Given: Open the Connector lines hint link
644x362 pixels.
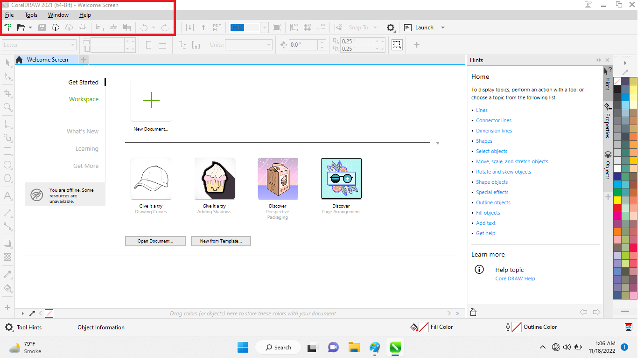Looking at the screenshot, I should point(494,120).
